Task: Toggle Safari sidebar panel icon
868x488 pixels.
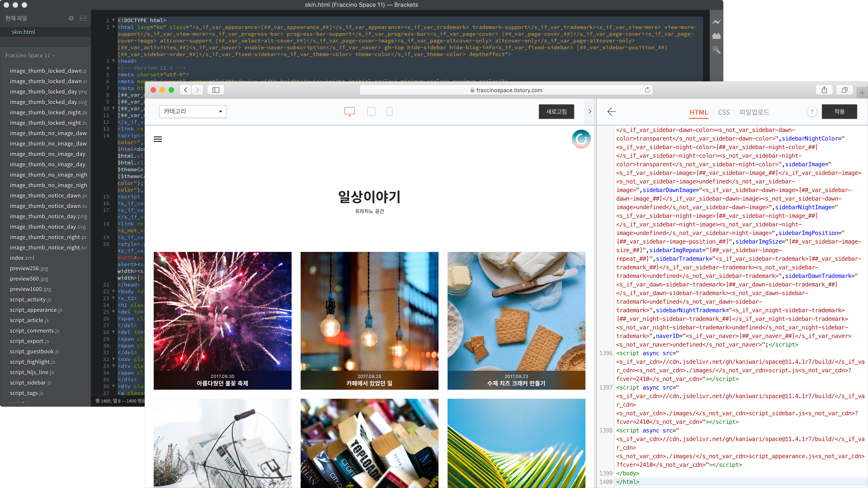Action: tap(216, 90)
